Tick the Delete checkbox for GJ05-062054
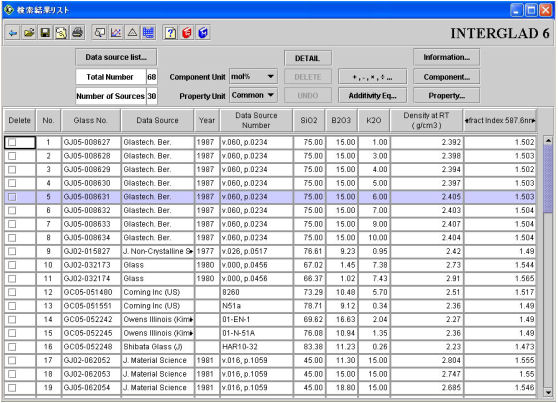Viewport: 558px width, 403px height. [x=12, y=388]
